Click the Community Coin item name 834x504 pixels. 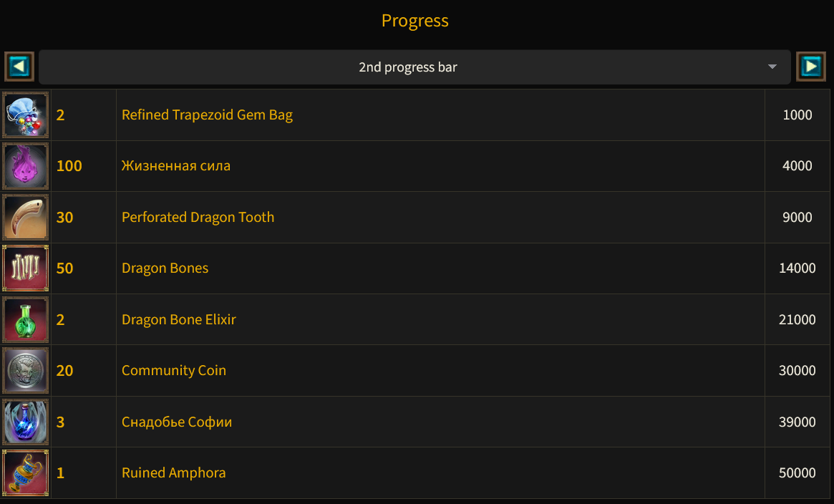pyautogui.click(x=174, y=371)
